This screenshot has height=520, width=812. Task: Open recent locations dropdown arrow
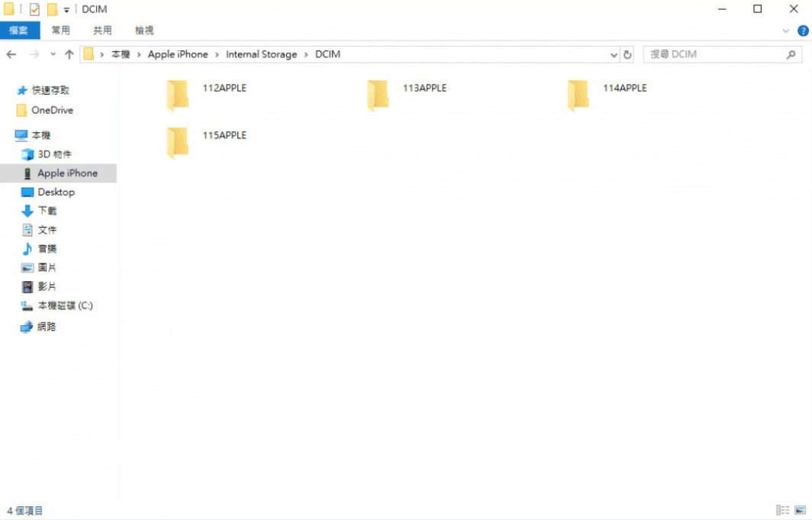53,55
